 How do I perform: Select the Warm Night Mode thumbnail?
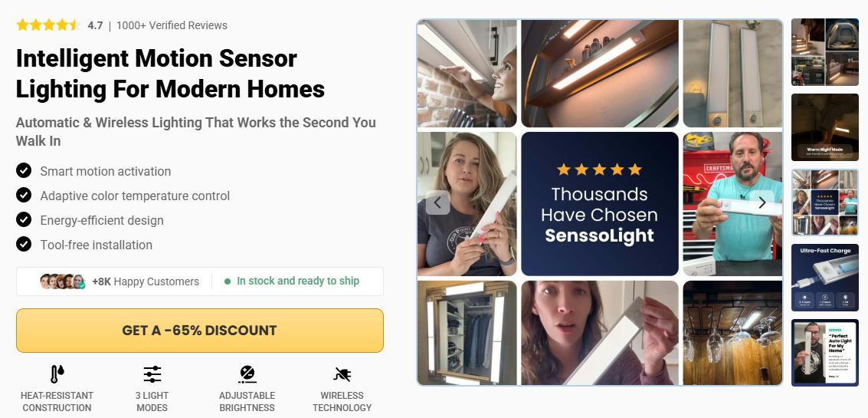click(x=825, y=127)
